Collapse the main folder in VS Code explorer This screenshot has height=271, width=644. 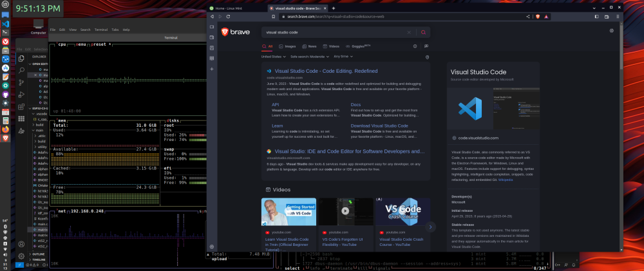tap(39, 130)
